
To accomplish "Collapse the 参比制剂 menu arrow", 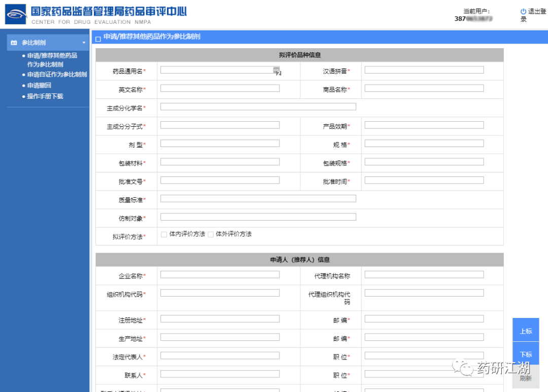I will pyautogui.click(x=84, y=43).
